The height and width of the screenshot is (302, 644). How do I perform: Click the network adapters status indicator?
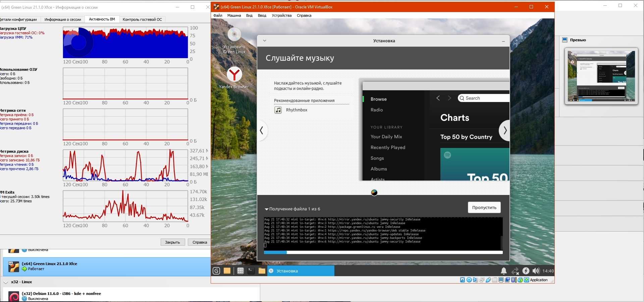(x=482, y=280)
